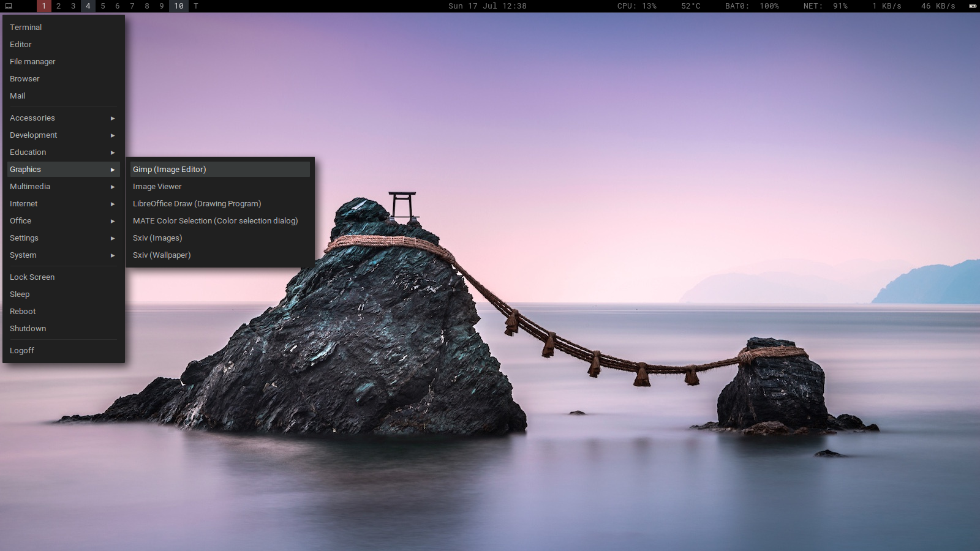The width and height of the screenshot is (980, 551).
Task: Click the date and time in panel
Action: pyautogui.click(x=488, y=6)
